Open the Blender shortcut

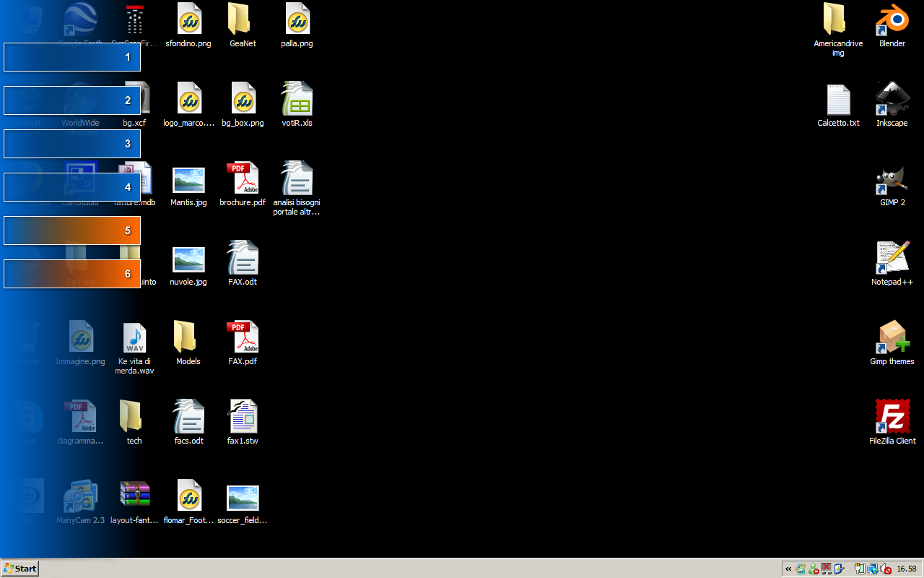[x=892, y=25]
